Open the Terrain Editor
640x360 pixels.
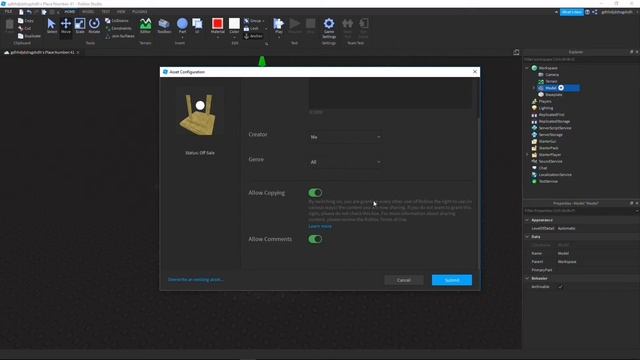(145, 26)
